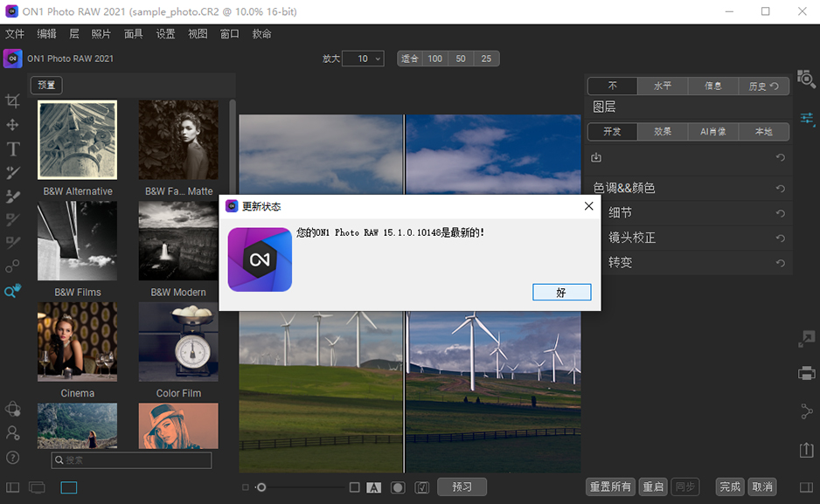The image size is (820, 504).
Task: Click the 重置所有 button
Action: pos(610,487)
